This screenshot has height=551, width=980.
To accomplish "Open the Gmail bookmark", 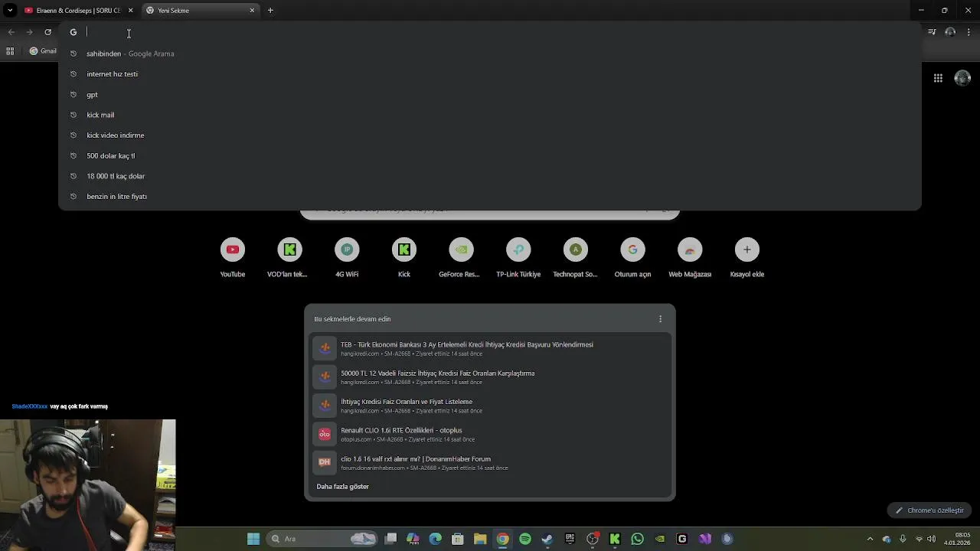I will tap(43, 51).
